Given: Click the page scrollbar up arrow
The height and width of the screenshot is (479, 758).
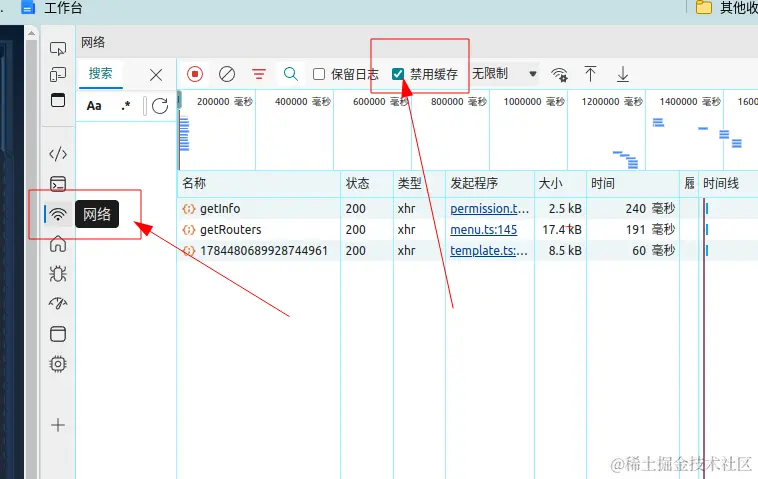Looking at the screenshot, I should [31, 33].
